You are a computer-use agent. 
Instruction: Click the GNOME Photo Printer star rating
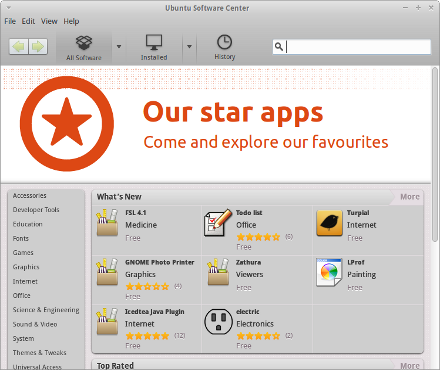(x=147, y=286)
